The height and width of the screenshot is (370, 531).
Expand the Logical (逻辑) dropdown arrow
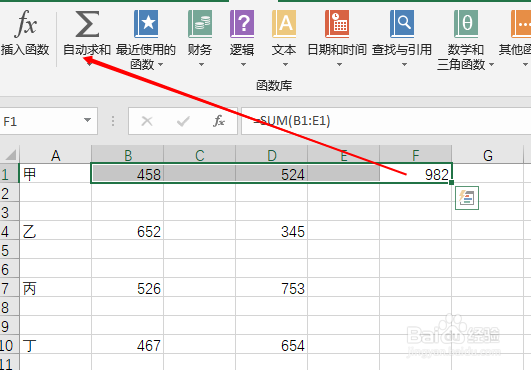pos(243,64)
